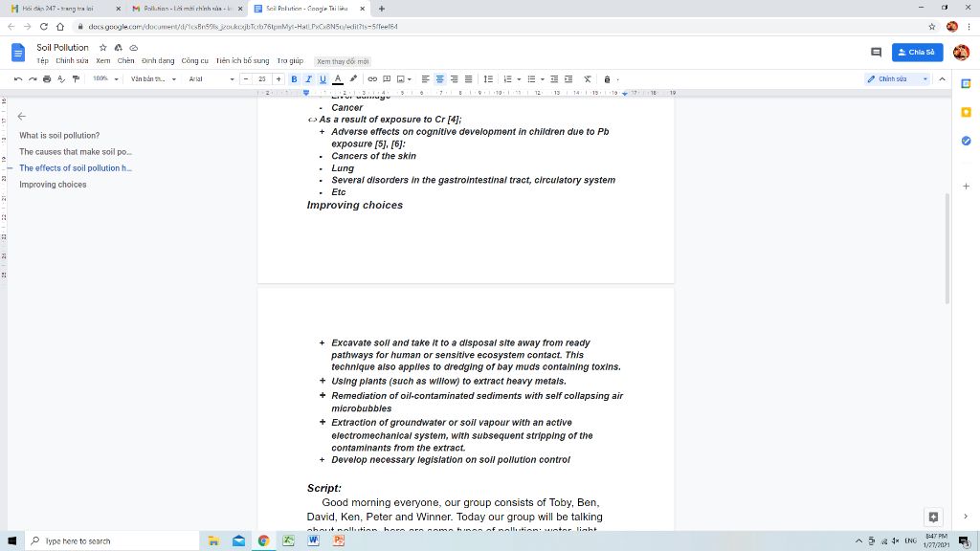Collapse the menus with the up chevron
980x551 pixels.
943,79
